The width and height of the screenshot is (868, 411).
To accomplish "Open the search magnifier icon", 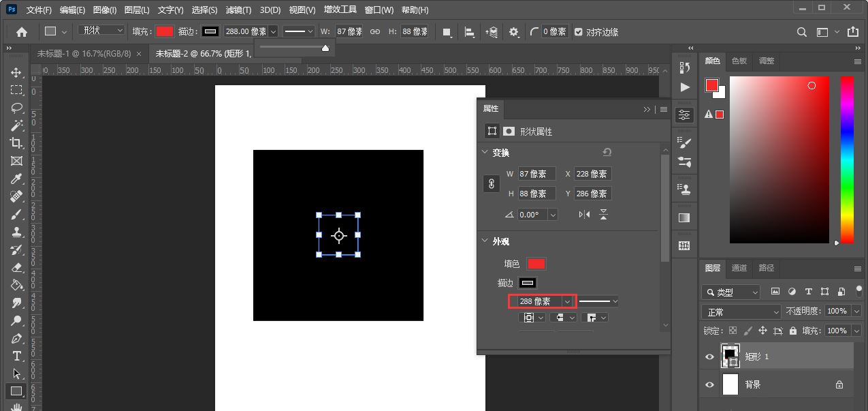I will (x=802, y=32).
